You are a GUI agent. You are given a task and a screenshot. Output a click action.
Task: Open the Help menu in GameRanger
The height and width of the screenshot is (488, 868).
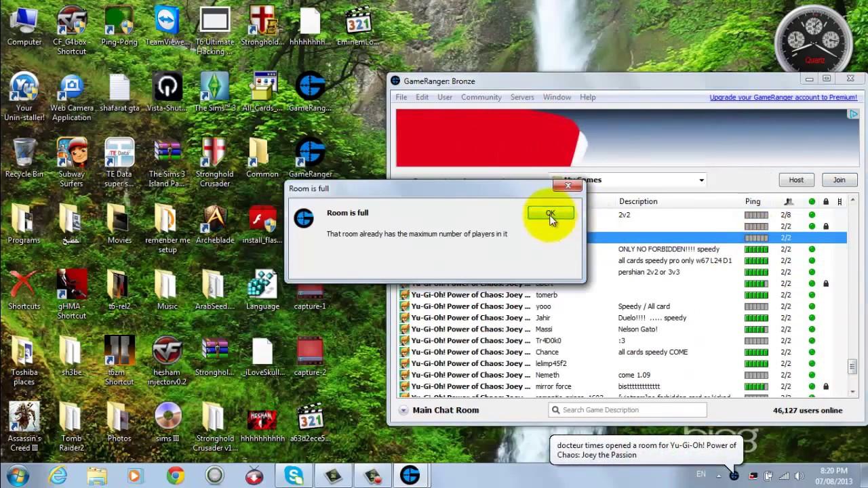(587, 97)
